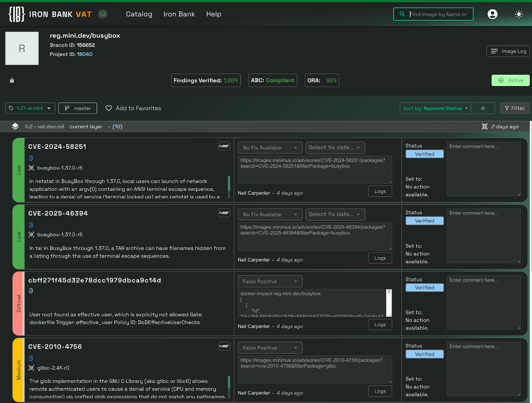532x403 pixels.
Task: Click package icon beside busybox-1.37.0-r5 in CVE-2025-46394
Action: [31, 234]
